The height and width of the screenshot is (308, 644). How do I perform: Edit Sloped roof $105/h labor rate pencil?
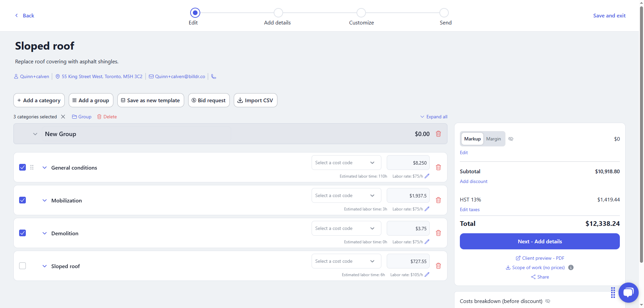427,274
